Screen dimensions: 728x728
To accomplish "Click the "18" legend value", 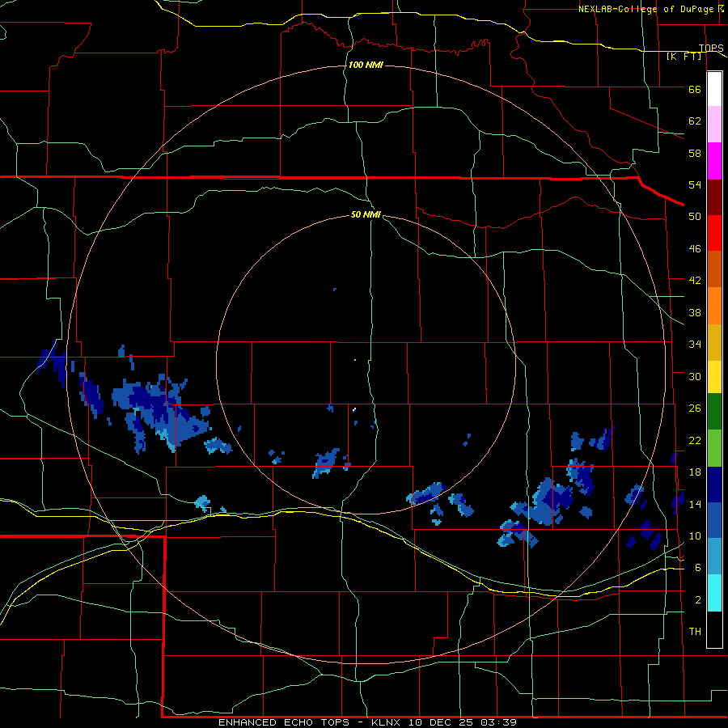I will tap(695, 472).
